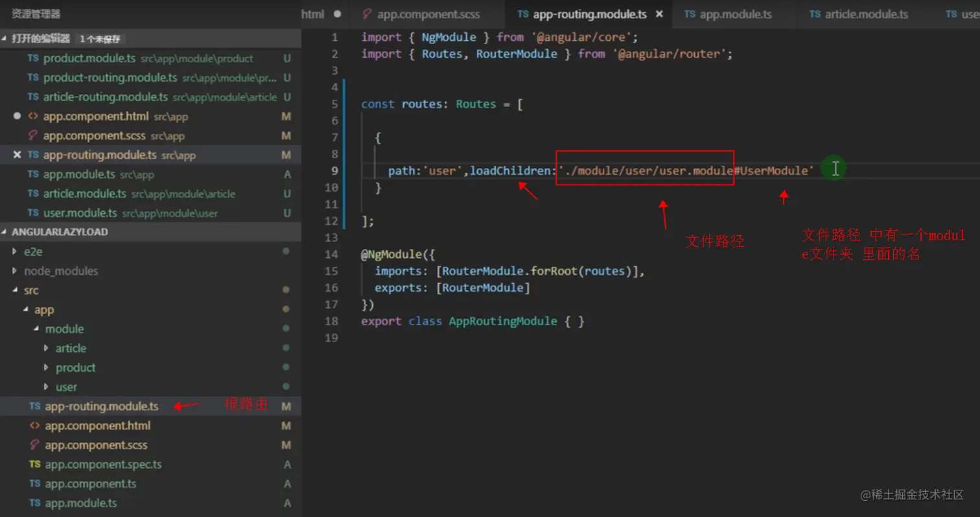Click '@angular/core' in the first import line
The height and width of the screenshot is (517, 980).
coord(581,37)
